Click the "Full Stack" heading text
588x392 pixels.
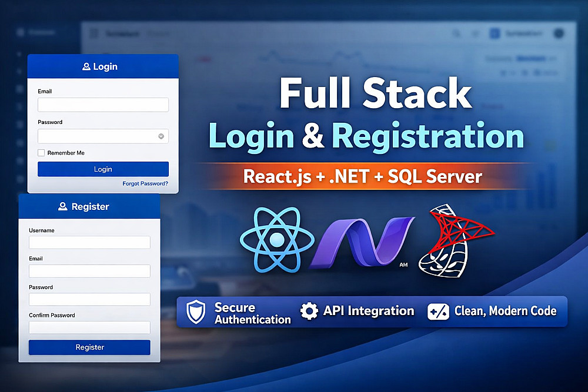376,93
